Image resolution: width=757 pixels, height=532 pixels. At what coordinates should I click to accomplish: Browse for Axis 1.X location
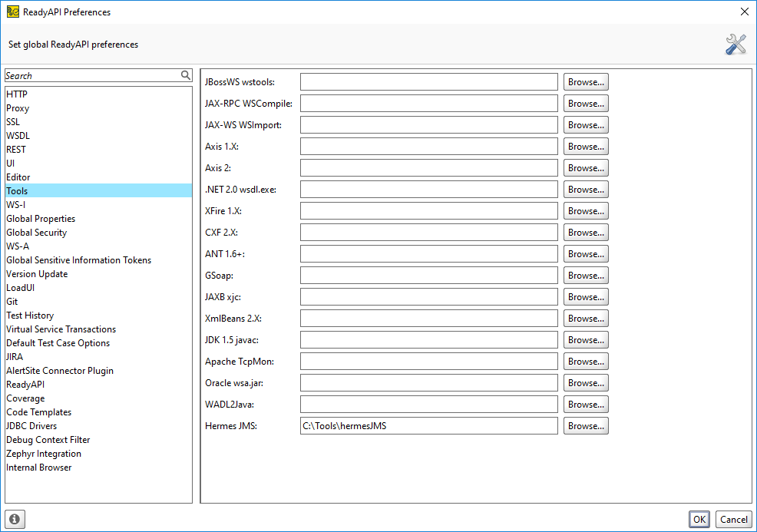pyautogui.click(x=586, y=147)
